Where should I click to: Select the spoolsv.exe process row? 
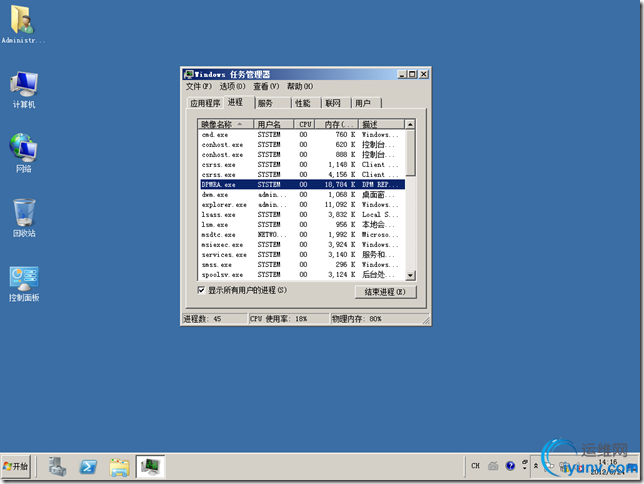302,274
